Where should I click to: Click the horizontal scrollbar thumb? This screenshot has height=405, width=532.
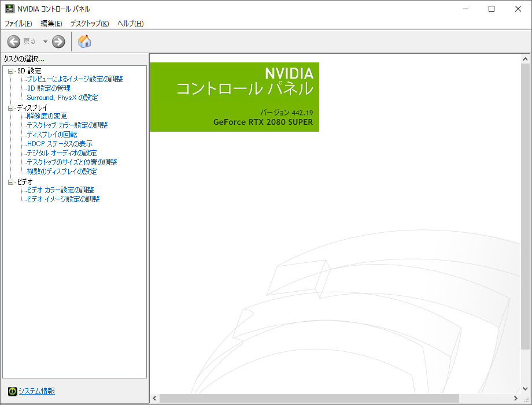pos(309,399)
